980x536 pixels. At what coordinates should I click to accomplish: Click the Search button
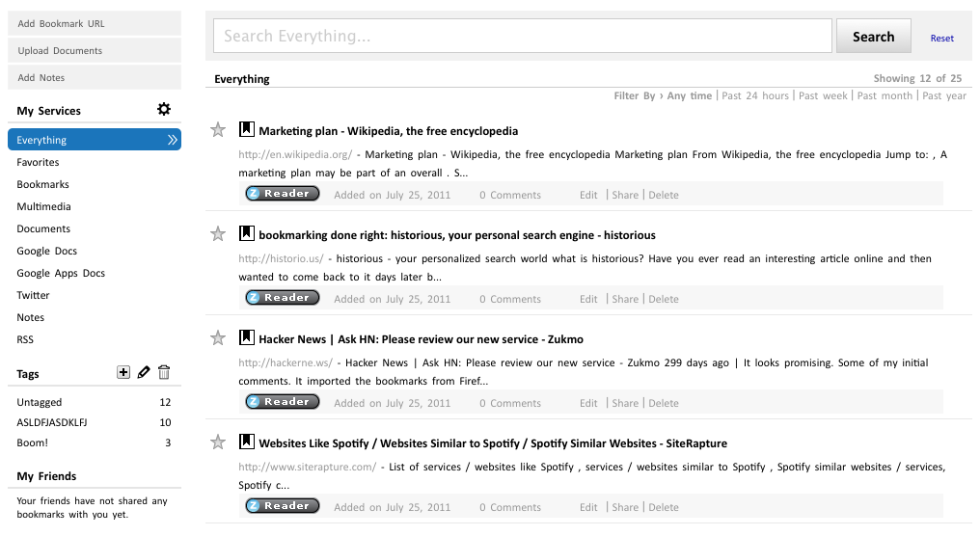tap(874, 37)
